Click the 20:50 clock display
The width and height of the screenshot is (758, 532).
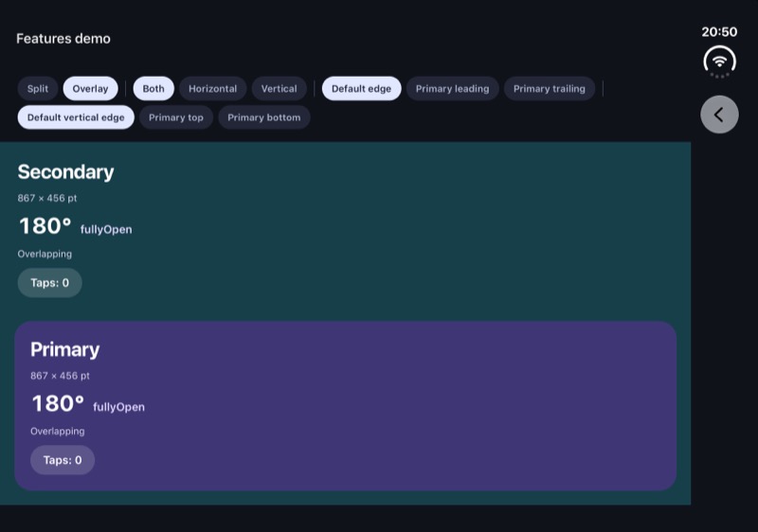(x=719, y=32)
